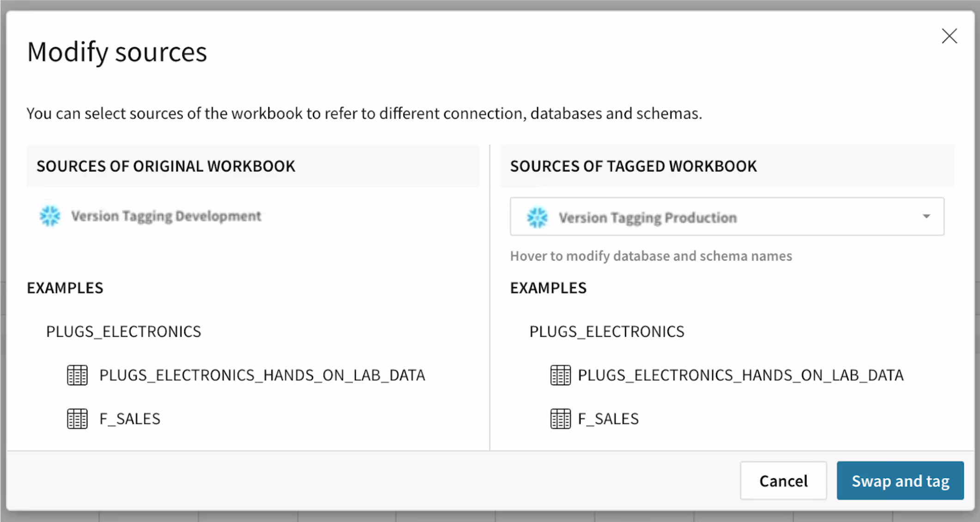Select original workbook PLUGS_ELECTRONICS_HANDS_ON_LAB_DATA table name
The height and width of the screenshot is (522, 980).
click(262, 375)
